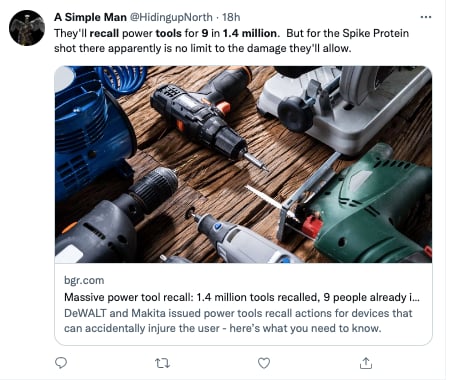Open the three-dot more options menu

pos(426,17)
